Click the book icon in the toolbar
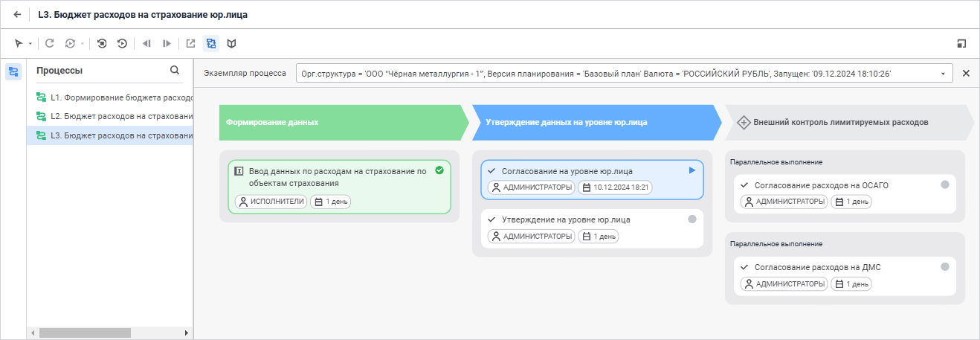The height and width of the screenshot is (340, 980). [232, 44]
